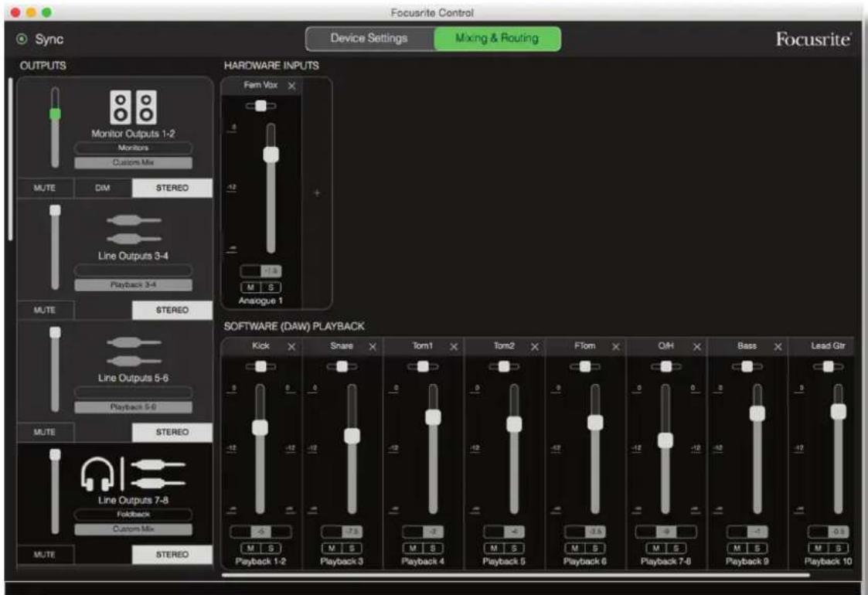Click the playback channels horizontal scrollbar
The width and height of the screenshot is (868, 595).
coord(516,575)
